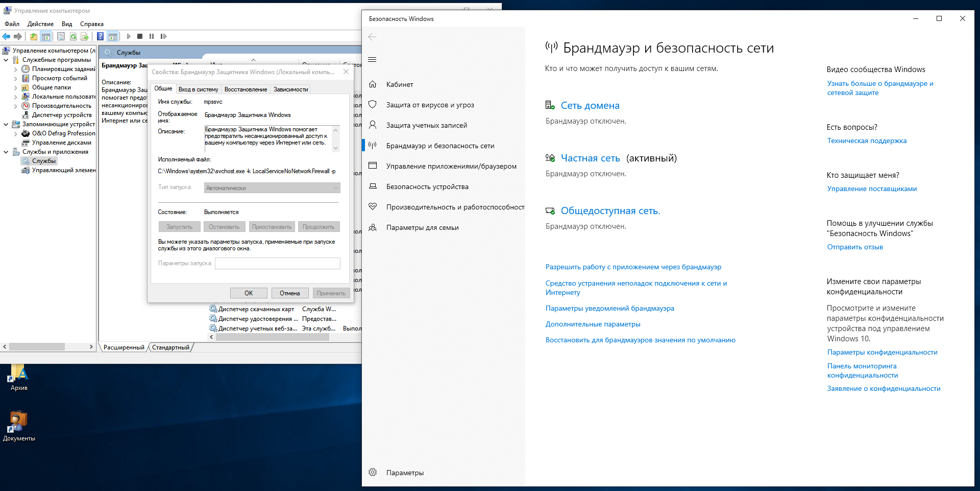Switch to the Стандартный tab at bottom
Viewport: 980px width, 491px height.
coord(170,347)
